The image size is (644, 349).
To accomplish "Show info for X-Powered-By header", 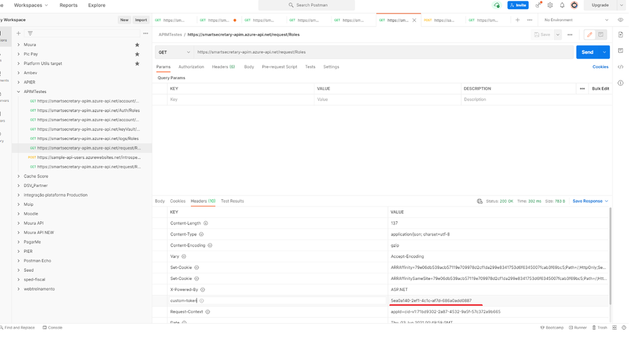I will [202, 290].
